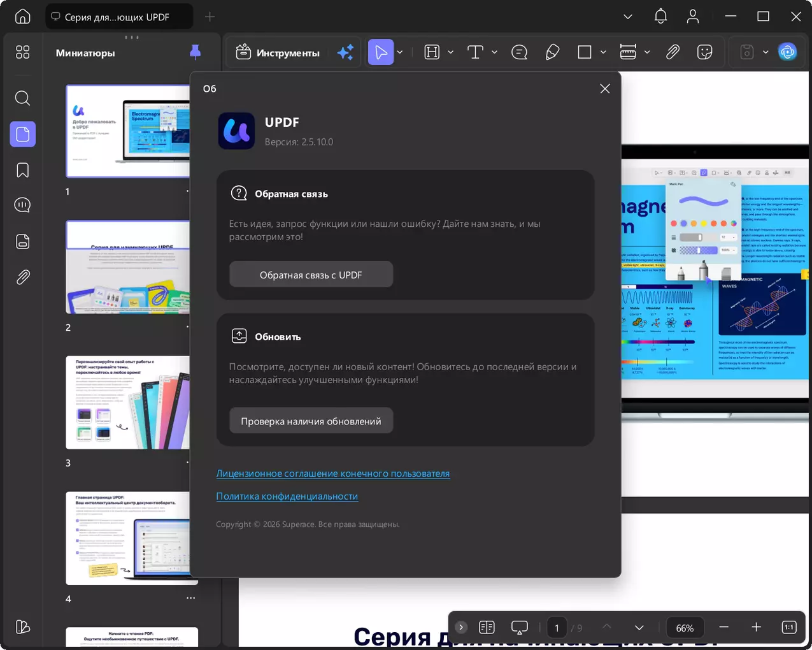Select the pencil drawing tool

552,52
